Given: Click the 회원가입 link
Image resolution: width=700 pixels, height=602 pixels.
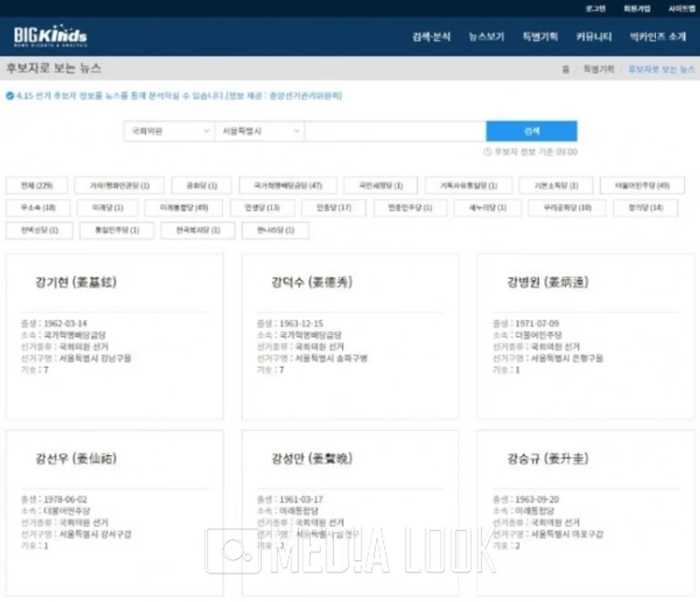Looking at the screenshot, I should coord(637,8).
